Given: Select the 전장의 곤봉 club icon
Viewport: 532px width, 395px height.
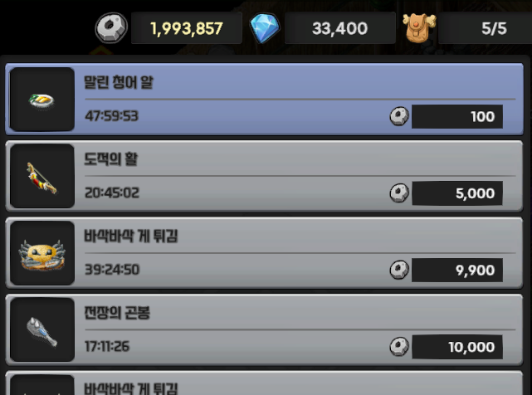Looking at the screenshot, I should pos(42,329).
